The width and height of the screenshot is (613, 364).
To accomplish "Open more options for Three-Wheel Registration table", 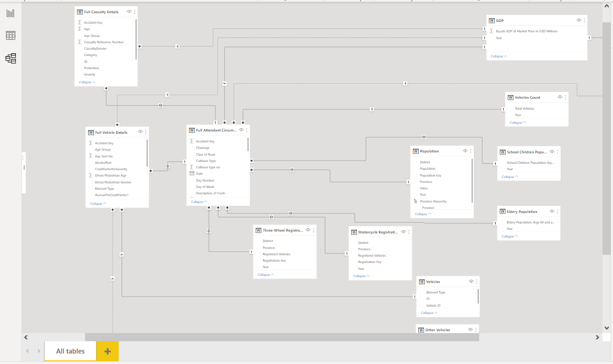I will point(313,230).
